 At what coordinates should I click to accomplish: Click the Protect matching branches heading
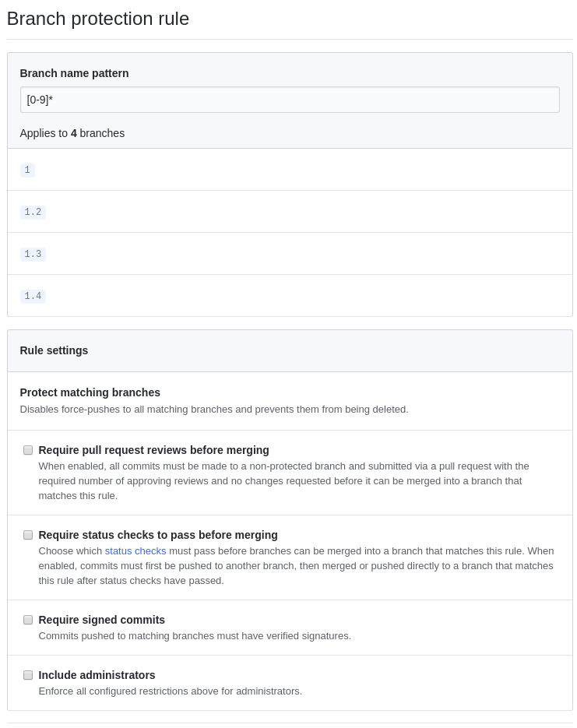tap(90, 392)
